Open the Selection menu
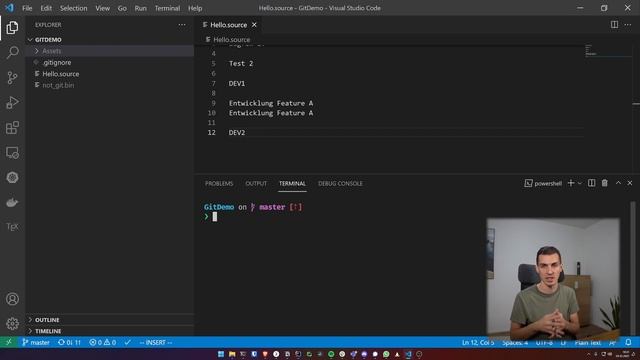The image size is (640, 360). point(73,8)
